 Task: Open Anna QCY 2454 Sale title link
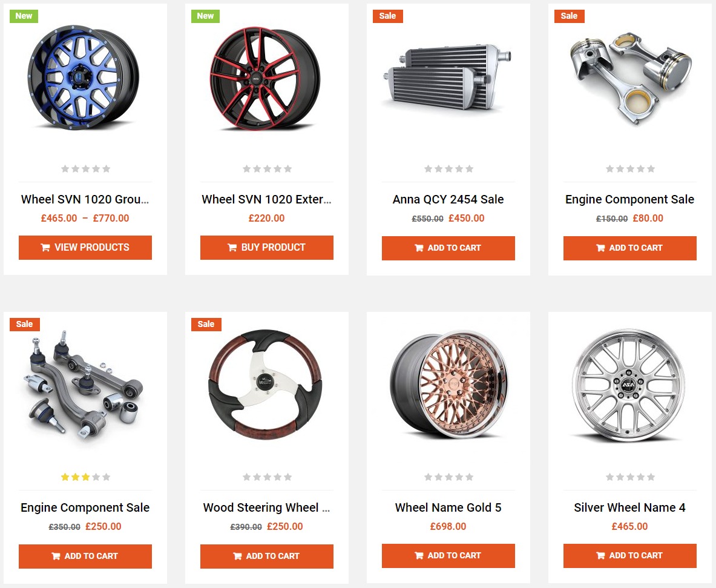(448, 200)
